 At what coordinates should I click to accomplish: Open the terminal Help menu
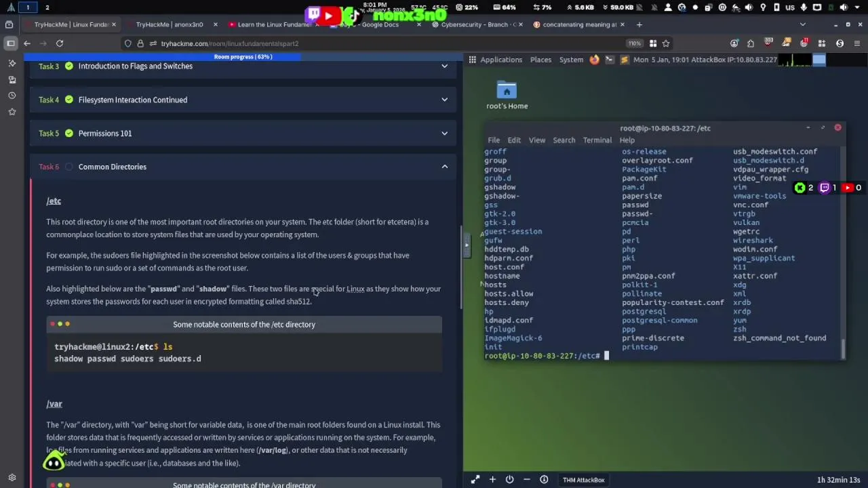pyautogui.click(x=627, y=140)
